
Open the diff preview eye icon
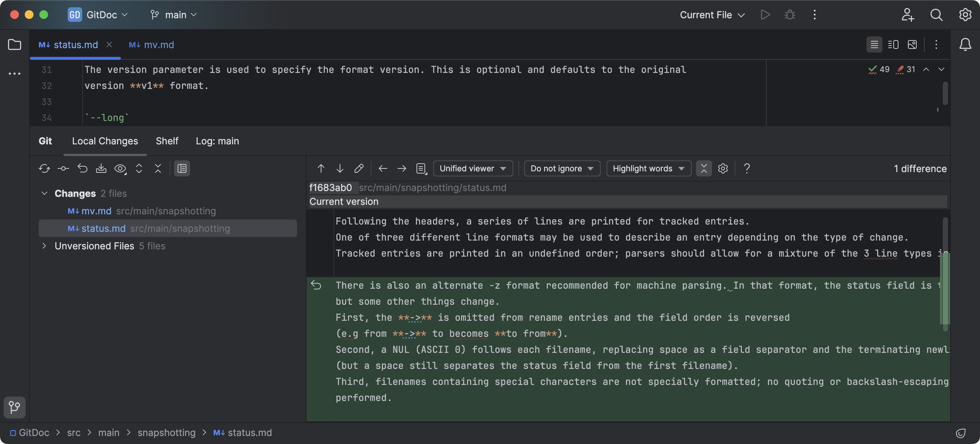click(120, 168)
